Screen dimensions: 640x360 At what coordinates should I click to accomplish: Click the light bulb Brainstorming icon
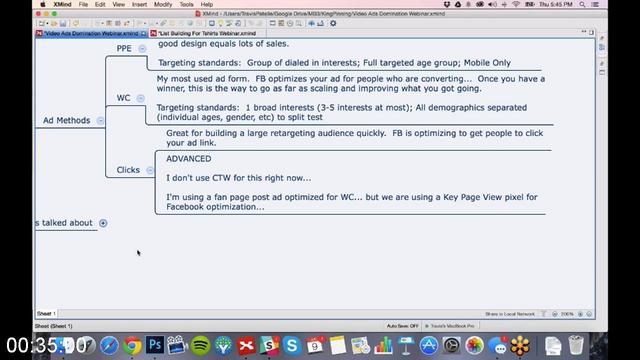pyautogui.click(x=220, y=24)
